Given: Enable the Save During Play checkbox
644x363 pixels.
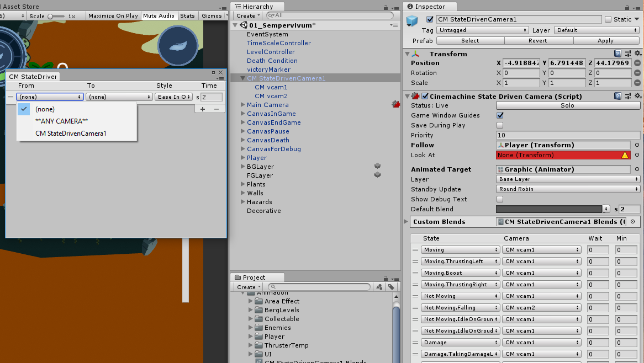Looking at the screenshot, I should (x=500, y=125).
